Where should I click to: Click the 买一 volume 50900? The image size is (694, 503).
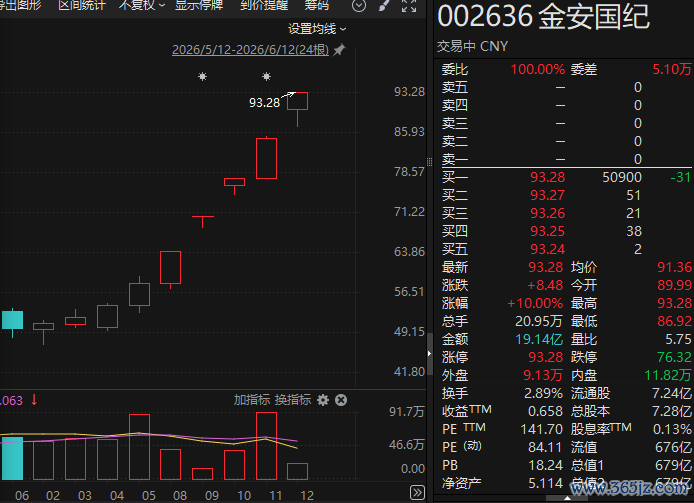622,177
